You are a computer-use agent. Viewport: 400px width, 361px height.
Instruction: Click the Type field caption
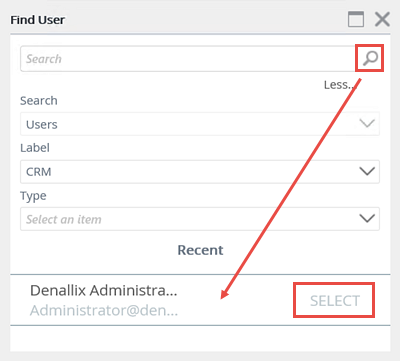tap(33, 196)
